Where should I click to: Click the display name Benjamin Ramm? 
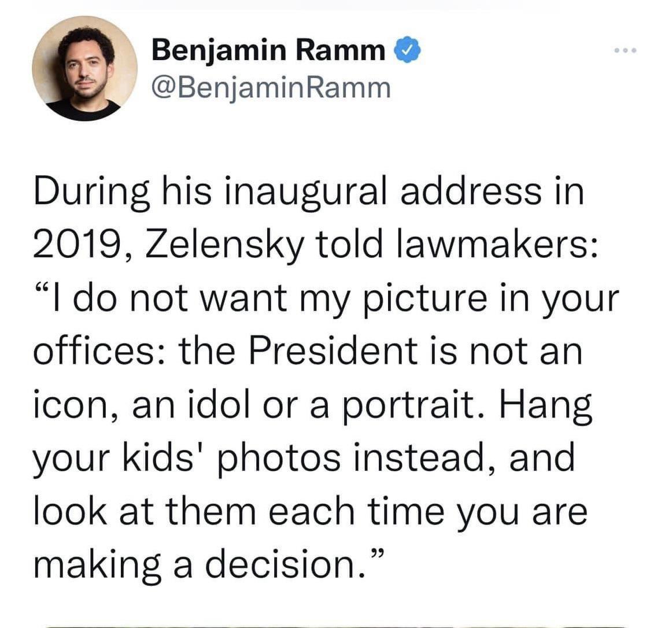[x=269, y=51]
